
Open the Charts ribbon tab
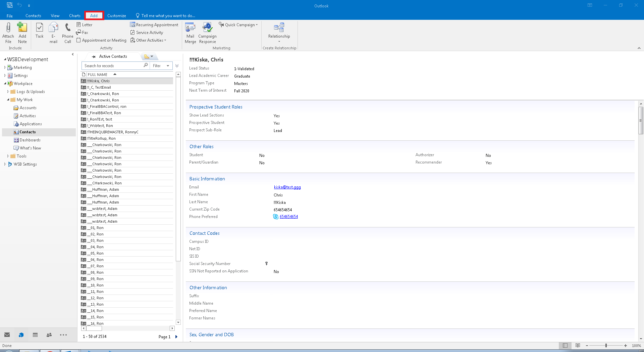pyautogui.click(x=74, y=16)
